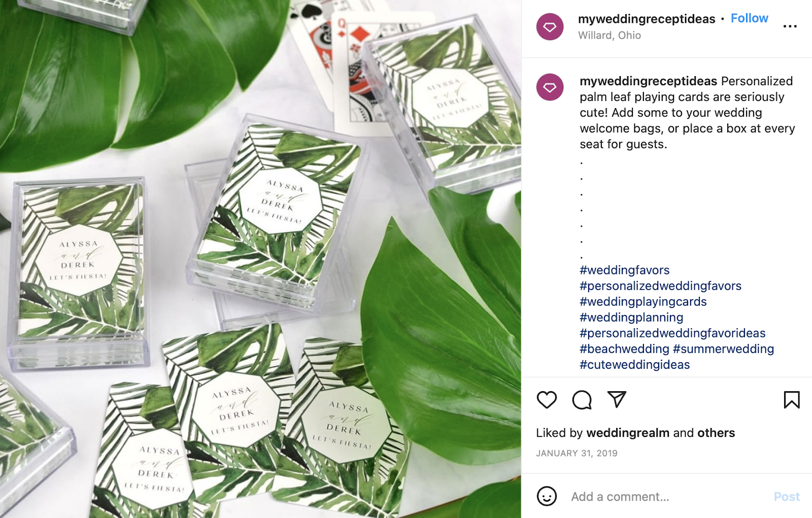
Task: Open the #cuteweddingideas hashtag
Action: click(x=634, y=364)
